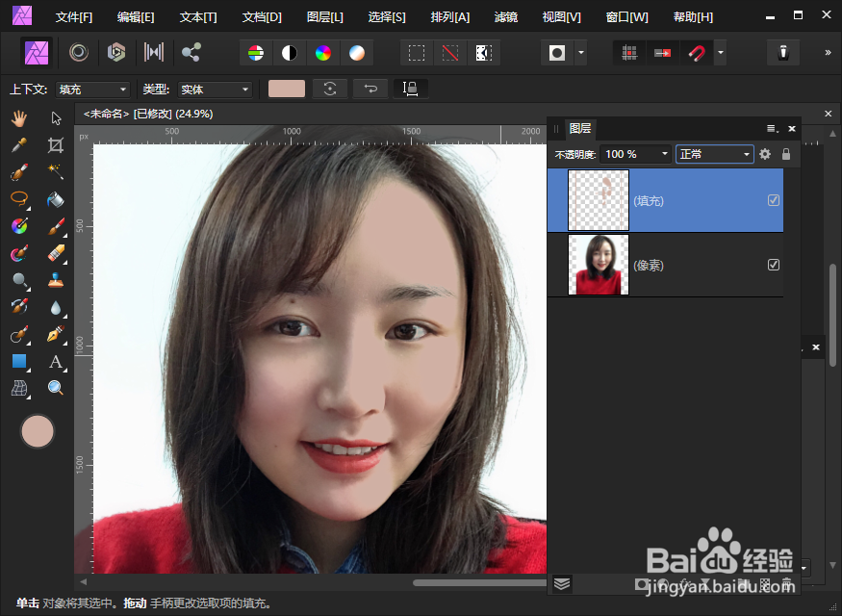This screenshot has height=616, width=842.
Task: Apply Auto Contrast adjustment
Action: [290, 53]
